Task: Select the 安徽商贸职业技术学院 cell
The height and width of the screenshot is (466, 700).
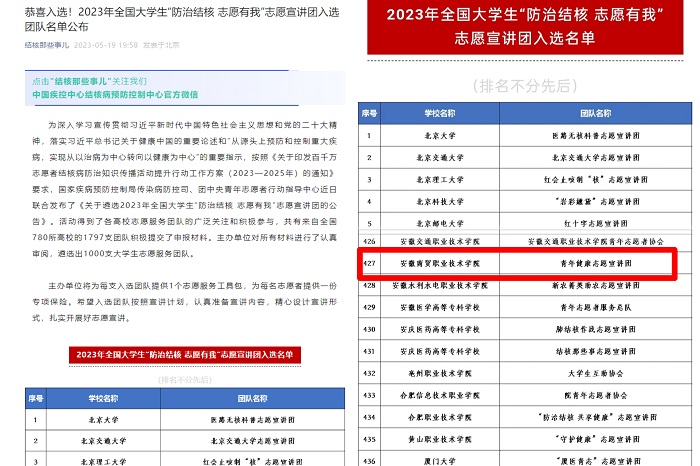Action: click(440, 263)
